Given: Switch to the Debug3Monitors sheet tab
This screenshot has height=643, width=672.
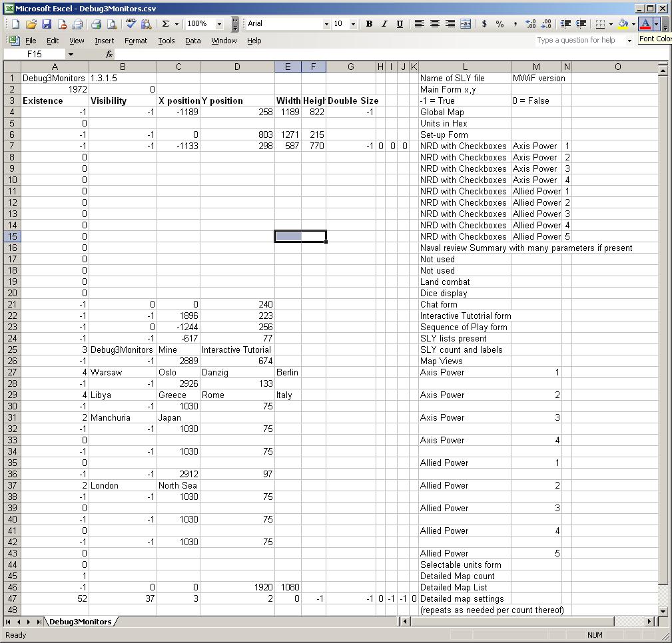Looking at the screenshot, I should (x=80, y=622).
